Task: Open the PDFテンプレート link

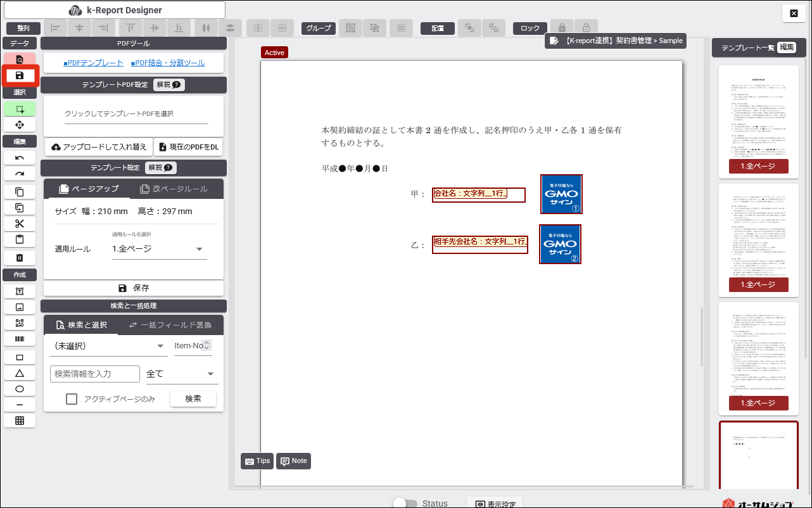Action: [93, 63]
